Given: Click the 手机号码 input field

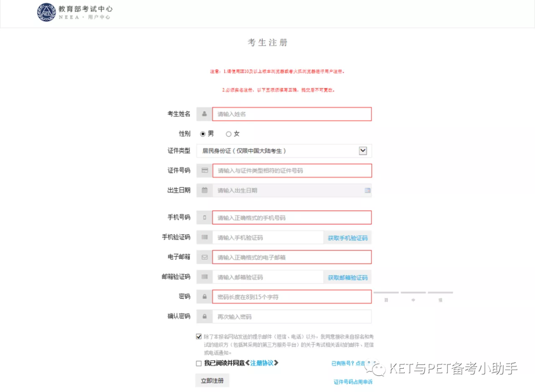Looking at the screenshot, I should pyautogui.click(x=292, y=217).
